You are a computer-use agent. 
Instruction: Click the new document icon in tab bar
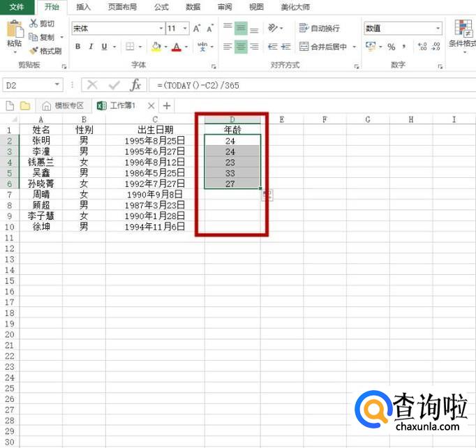coord(10,105)
